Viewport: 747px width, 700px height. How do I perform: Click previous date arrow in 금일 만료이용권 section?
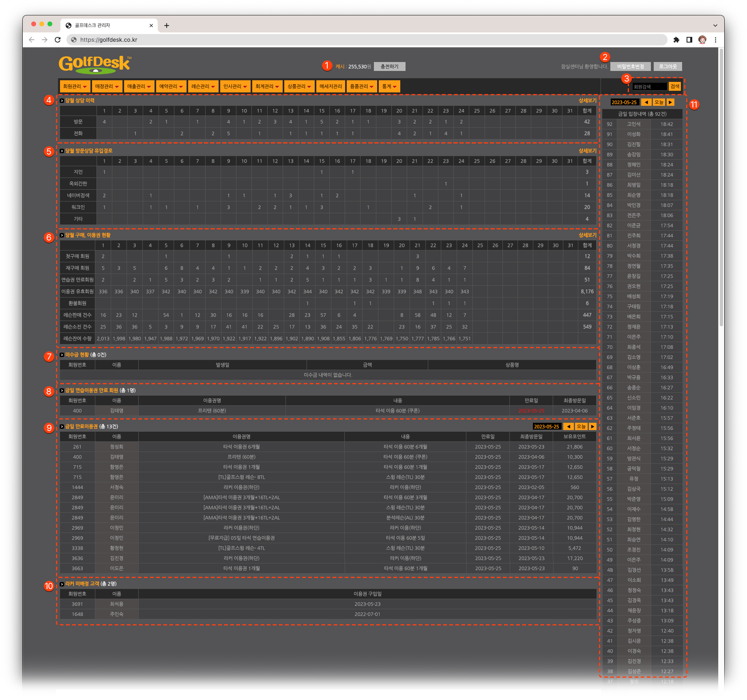(569, 426)
